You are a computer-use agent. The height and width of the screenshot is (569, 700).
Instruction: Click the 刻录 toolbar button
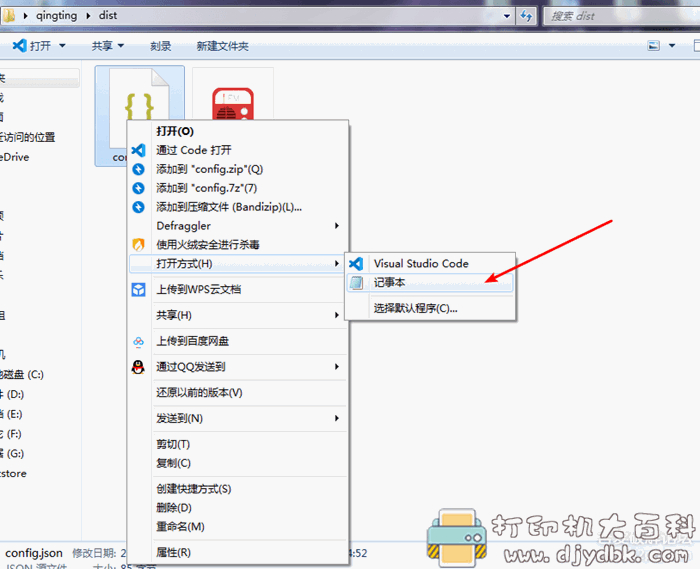point(160,46)
